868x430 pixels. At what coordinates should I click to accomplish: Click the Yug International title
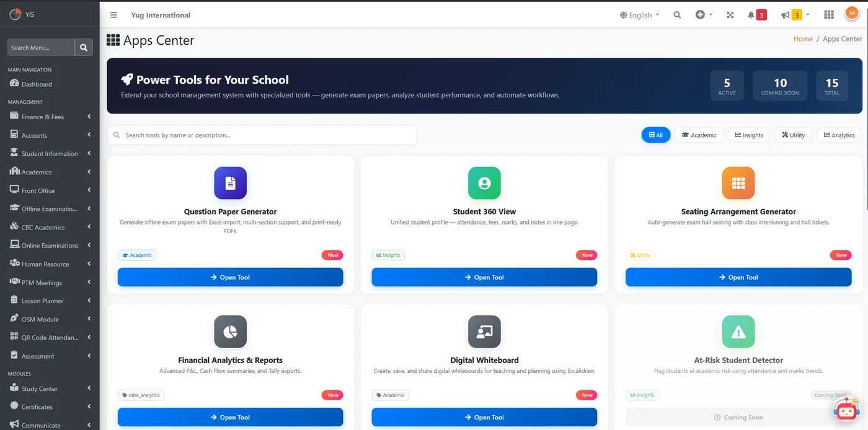tap(161, 15)
